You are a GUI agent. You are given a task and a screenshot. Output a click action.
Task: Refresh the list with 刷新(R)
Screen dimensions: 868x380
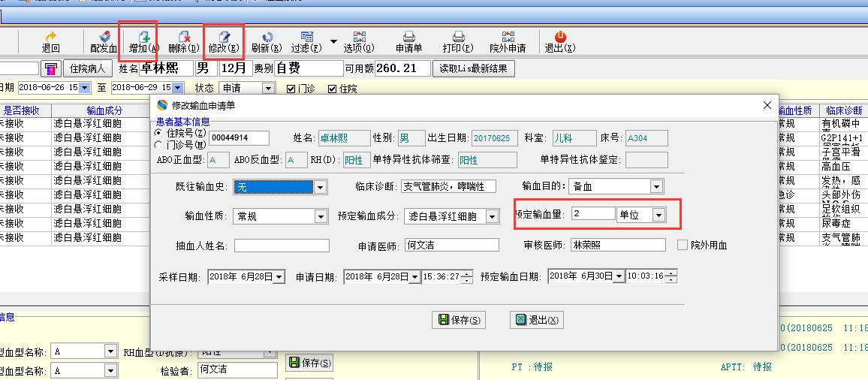[x=267, y=42]
